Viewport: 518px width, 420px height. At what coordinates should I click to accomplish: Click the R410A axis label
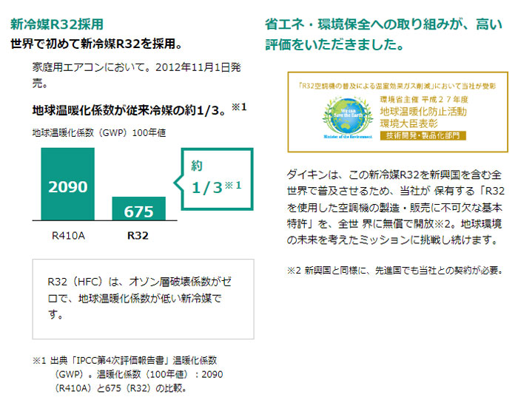click(68, 236)
